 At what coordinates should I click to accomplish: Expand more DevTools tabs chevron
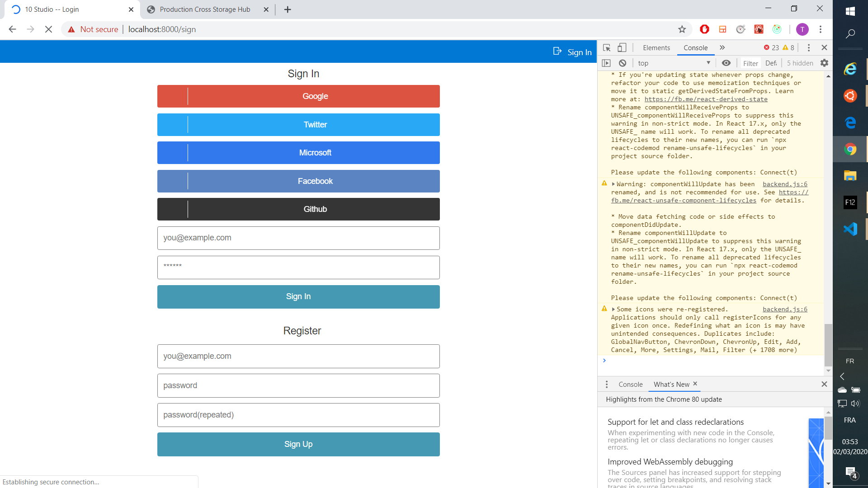point(722,47)
